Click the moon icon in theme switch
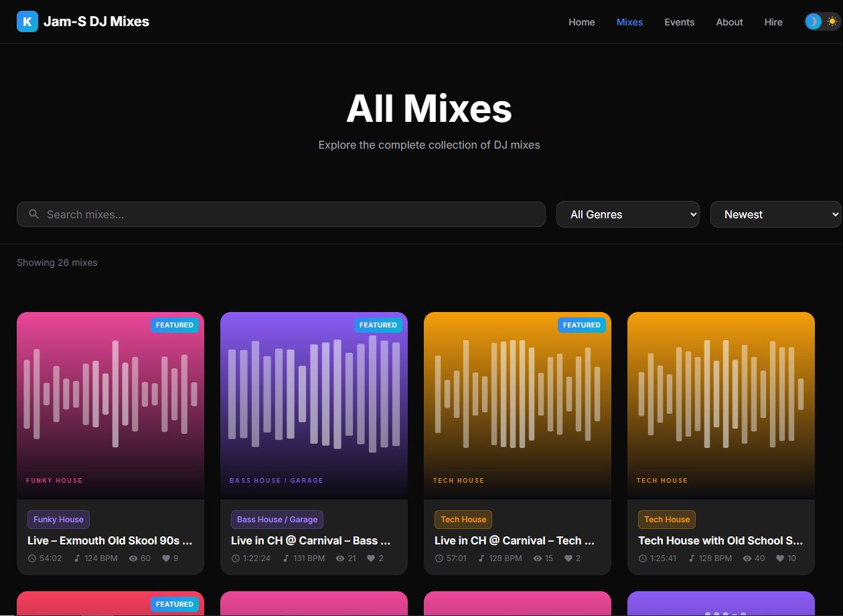Image resolution: width=843 pixels, height=616 pixels. click(x=814, y=21)
